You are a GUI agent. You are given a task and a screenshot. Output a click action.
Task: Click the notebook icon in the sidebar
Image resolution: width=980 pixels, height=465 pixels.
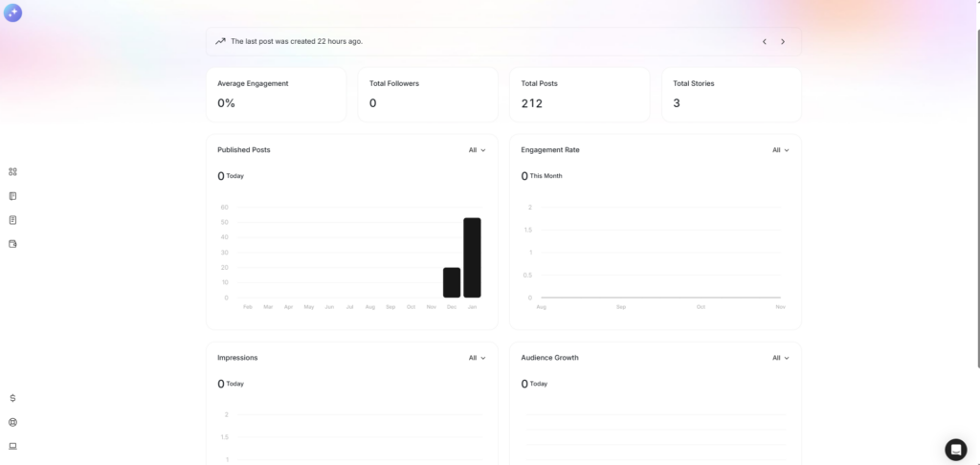coord(12,196)
